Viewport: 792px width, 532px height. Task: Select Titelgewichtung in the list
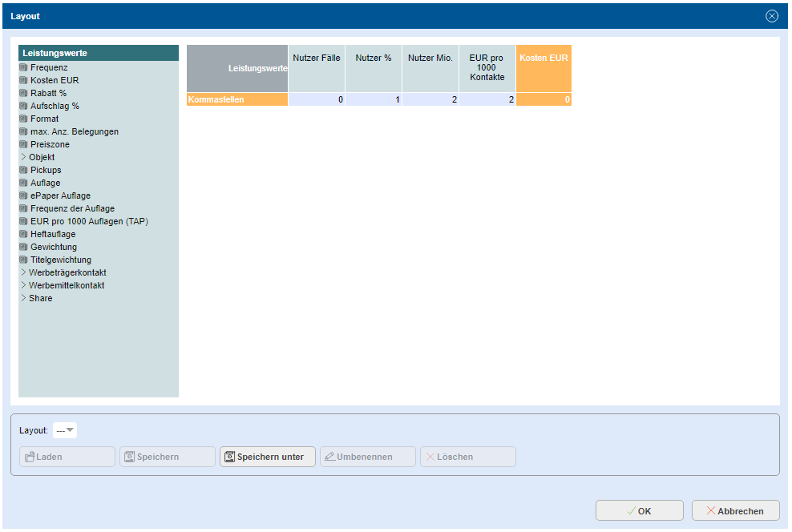[60, 260]
